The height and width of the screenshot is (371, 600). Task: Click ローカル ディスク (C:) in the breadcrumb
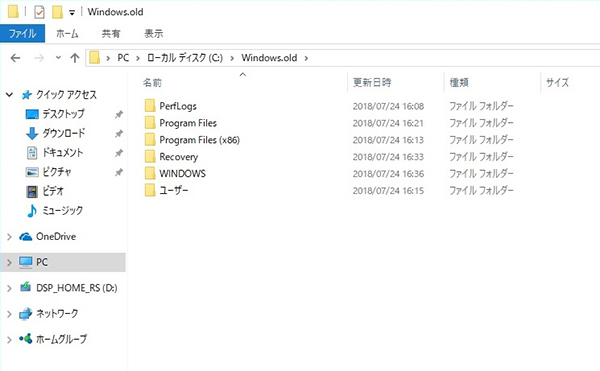tap(185, 58)
